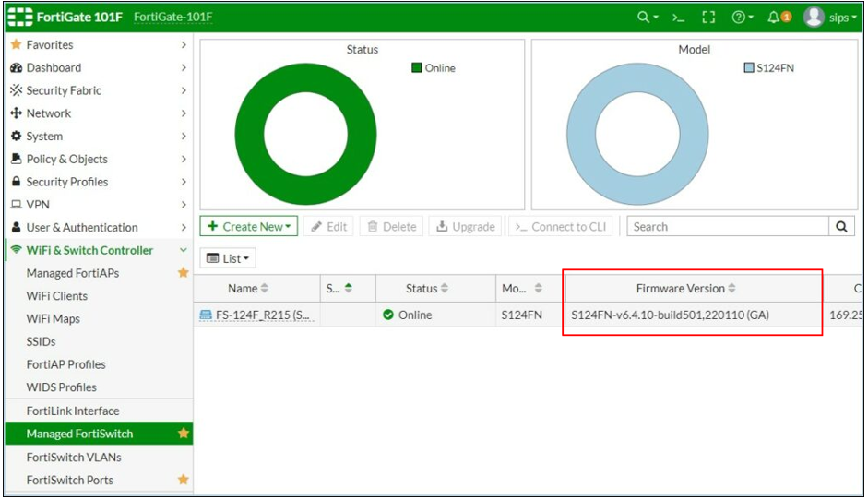Open WIDS Profiles page
Viewport: 868px width, 500px height.
62,387
